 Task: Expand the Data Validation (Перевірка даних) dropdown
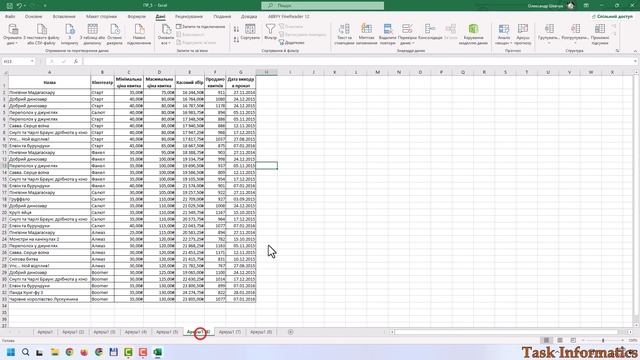point(407,42)
